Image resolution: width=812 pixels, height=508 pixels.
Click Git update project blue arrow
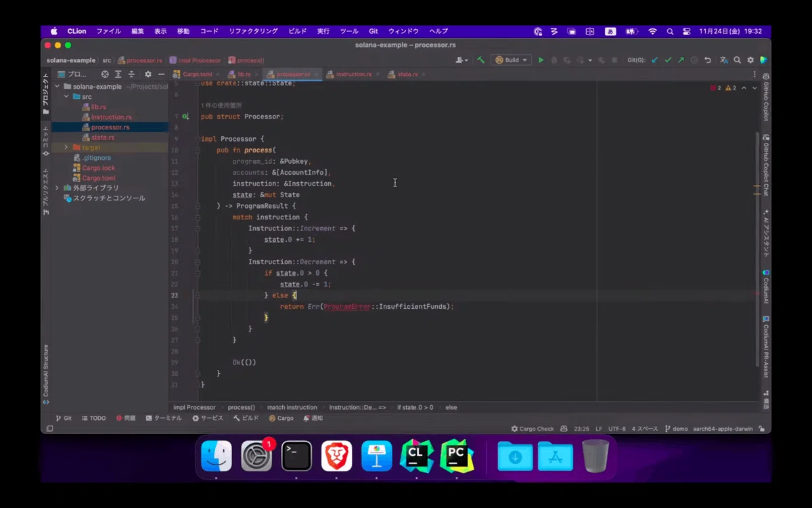click(654, 60)
